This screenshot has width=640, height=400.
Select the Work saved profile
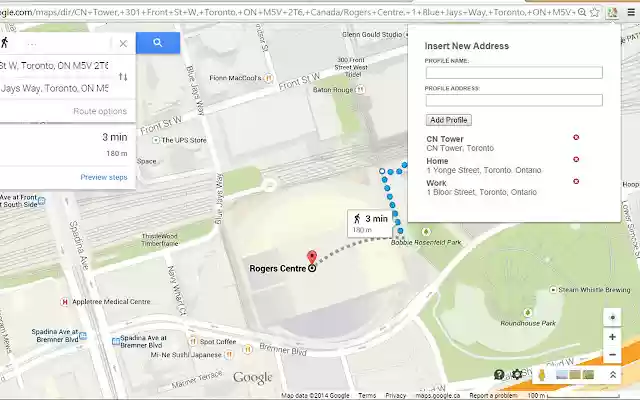coord(481,187)
